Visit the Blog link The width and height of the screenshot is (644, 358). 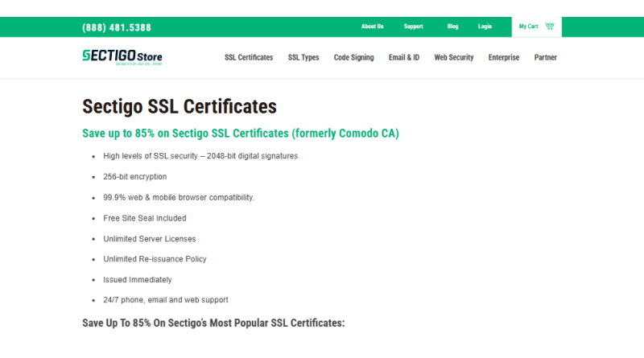(x=452, y=27)
